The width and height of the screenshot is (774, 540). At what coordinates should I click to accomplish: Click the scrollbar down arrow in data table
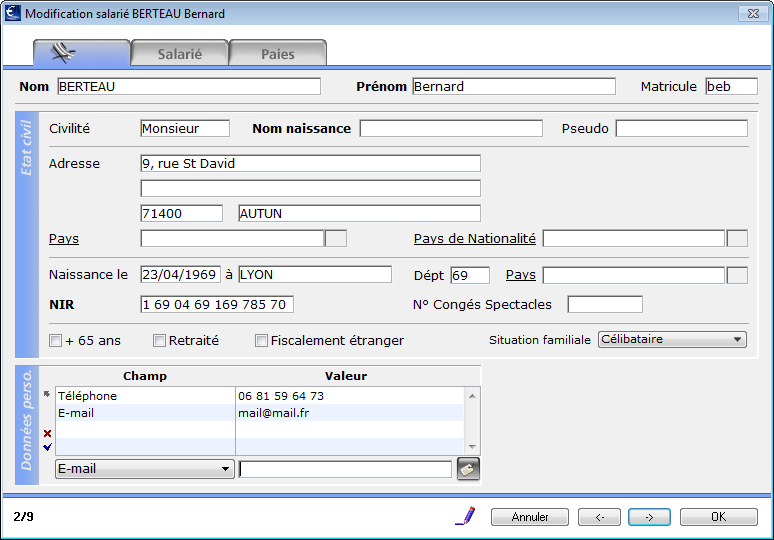[472, 446]
